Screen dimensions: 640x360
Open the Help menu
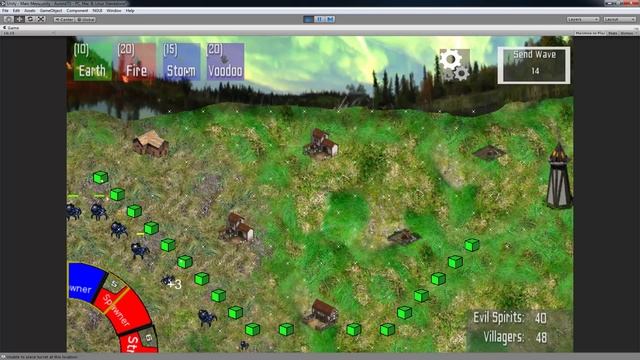130,11
